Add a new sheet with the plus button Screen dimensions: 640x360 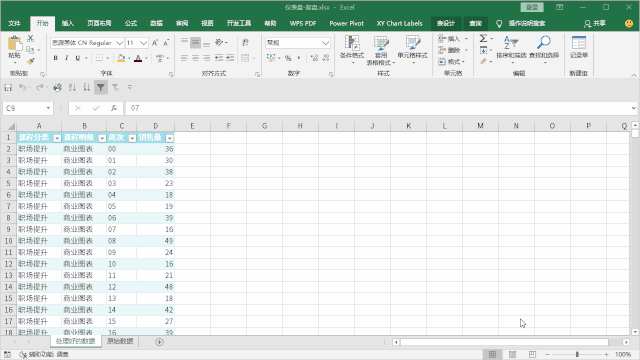pyautogui.click(x=160, y=342)
